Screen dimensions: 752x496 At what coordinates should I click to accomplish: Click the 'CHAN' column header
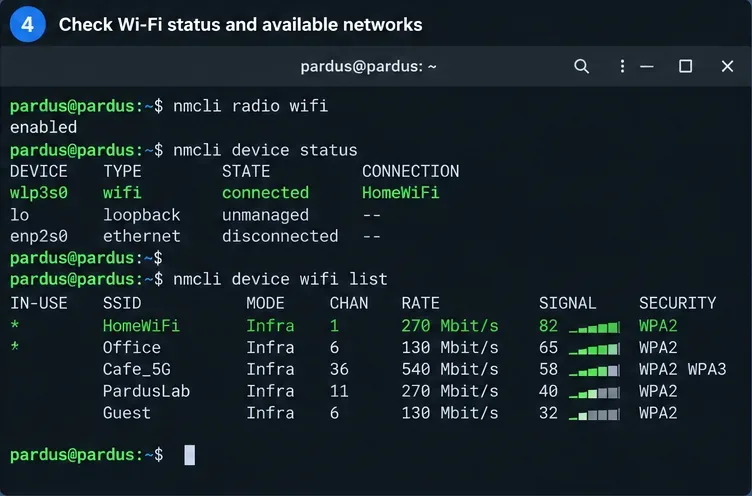[349, 303]
